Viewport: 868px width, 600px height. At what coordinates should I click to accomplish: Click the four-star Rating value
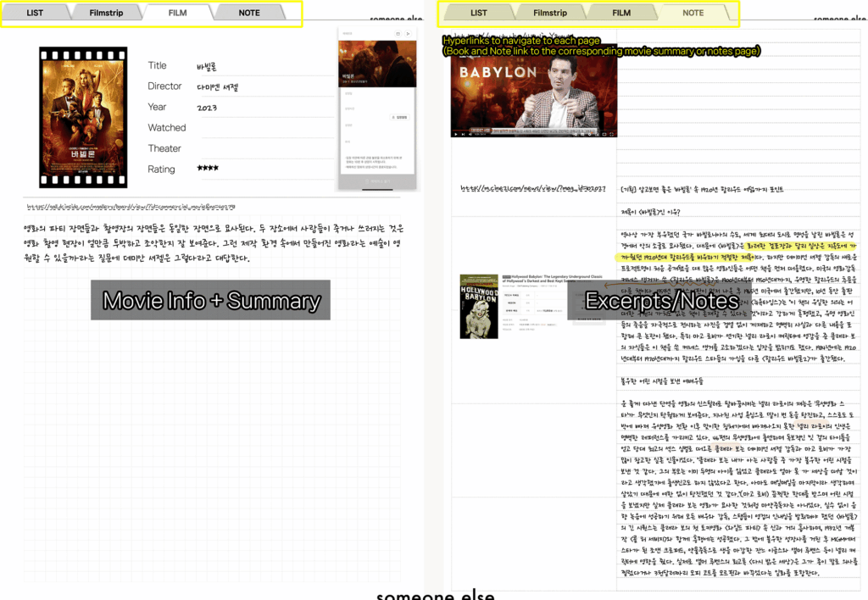click(x=208, y=169)
